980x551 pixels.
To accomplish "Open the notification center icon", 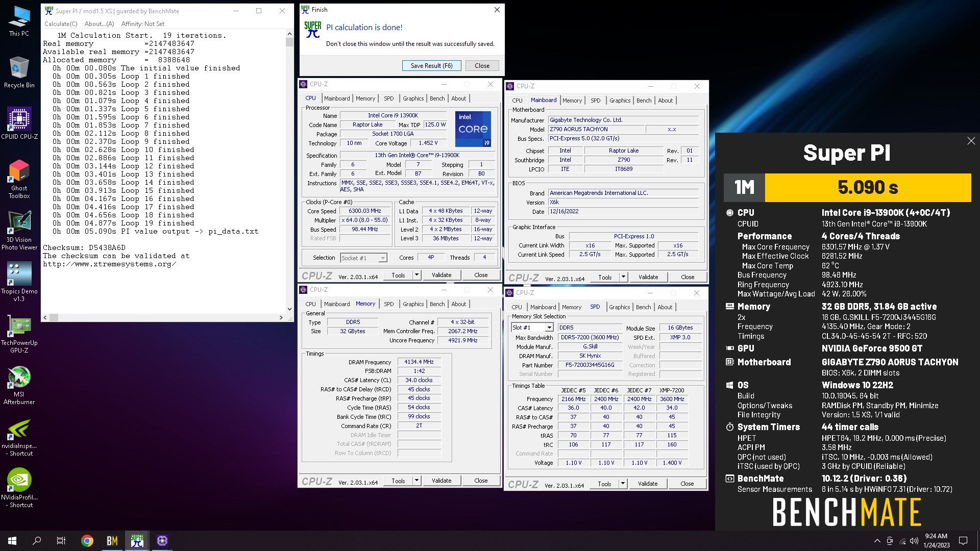I will pos(963,541).
